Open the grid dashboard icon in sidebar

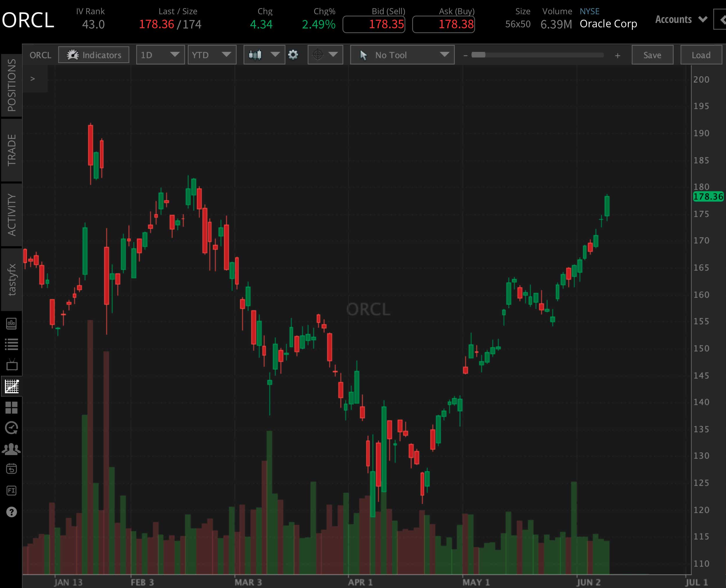pos(12,408)
